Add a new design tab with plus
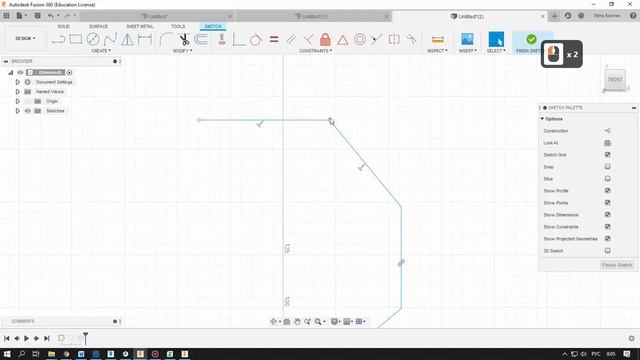The image size is (640, 360). pyautogui.click(x=554, y=16)
